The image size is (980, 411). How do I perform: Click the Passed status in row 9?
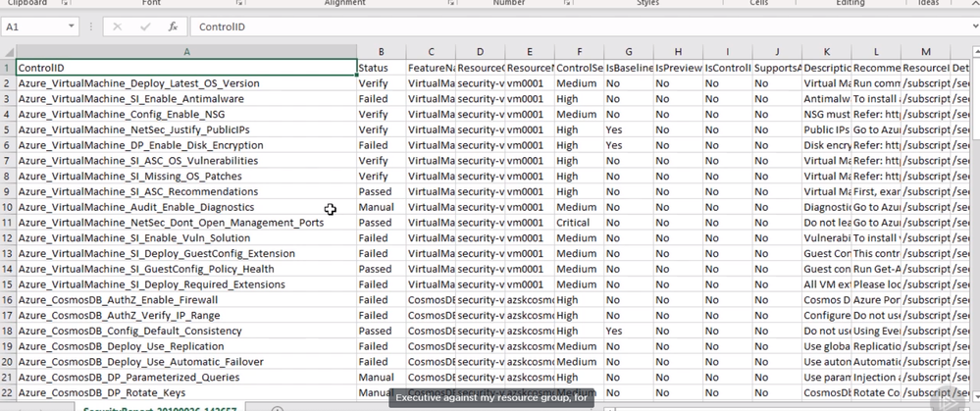point(382,191)
